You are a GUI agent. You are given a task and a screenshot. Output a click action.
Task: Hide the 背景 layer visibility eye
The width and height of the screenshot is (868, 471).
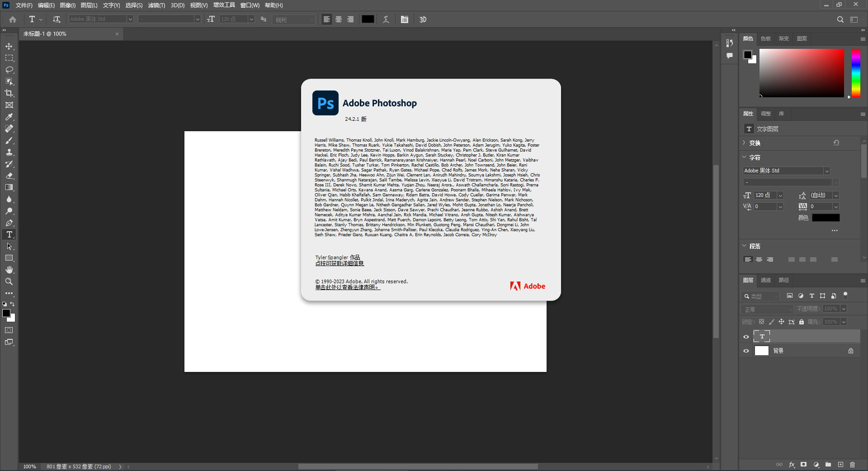(x=746, y=351)
